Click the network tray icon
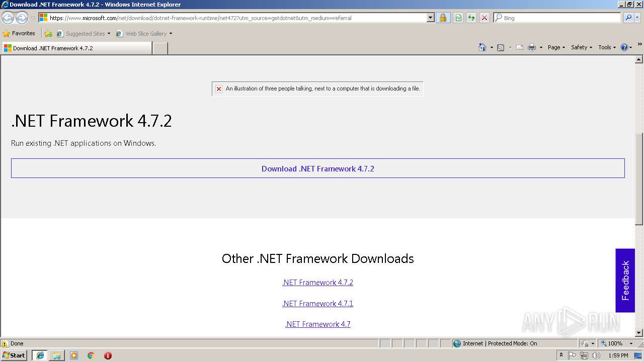This screenshot has width=644, height=362. [x=584, y=355]
